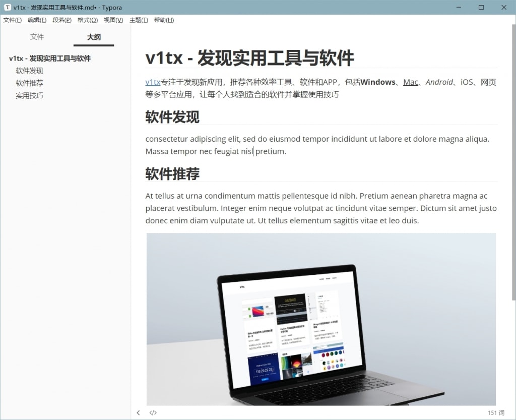Viewport: 516px width, 420px height.
Task: Click the bold word Windows
Action: click(x=378, y=82)
